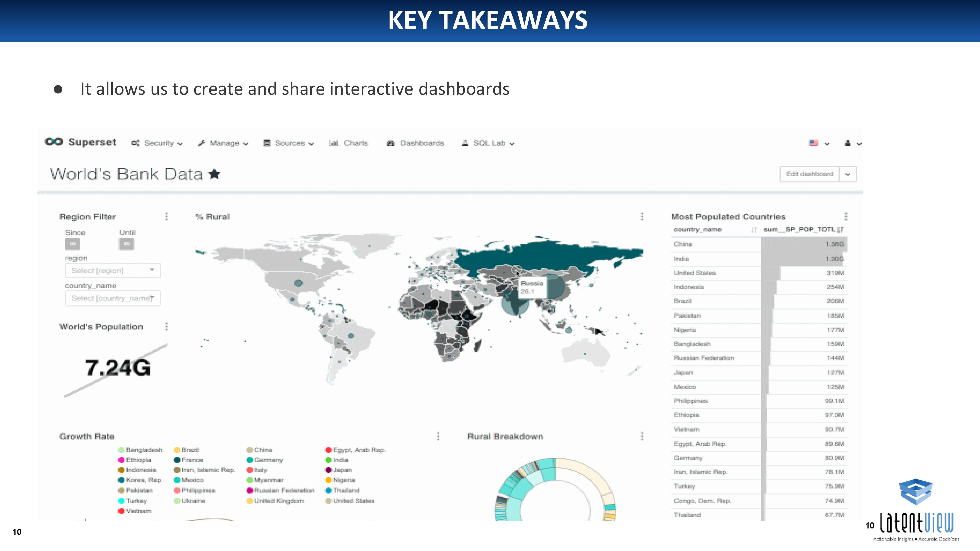Toggle Ethiopia legend series
The image size is (980, 551).
pos(135,460)
